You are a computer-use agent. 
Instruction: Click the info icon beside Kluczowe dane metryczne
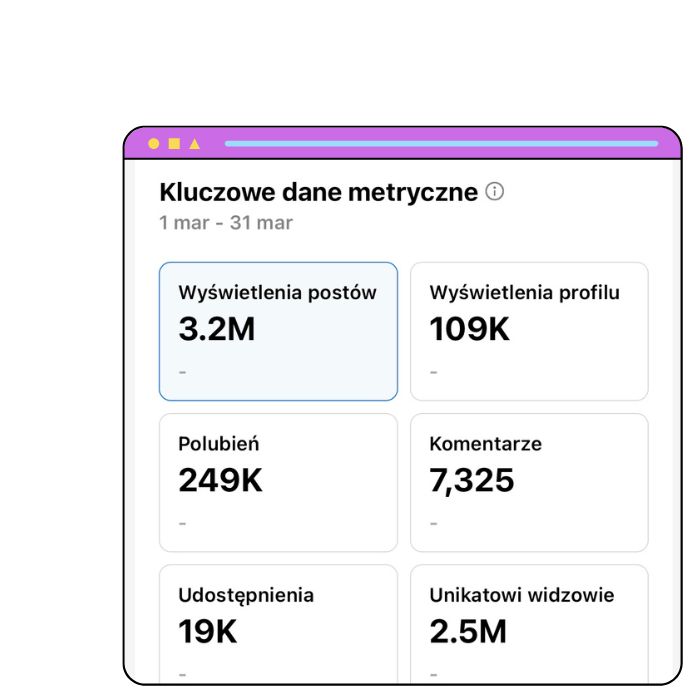coord(494,191)
